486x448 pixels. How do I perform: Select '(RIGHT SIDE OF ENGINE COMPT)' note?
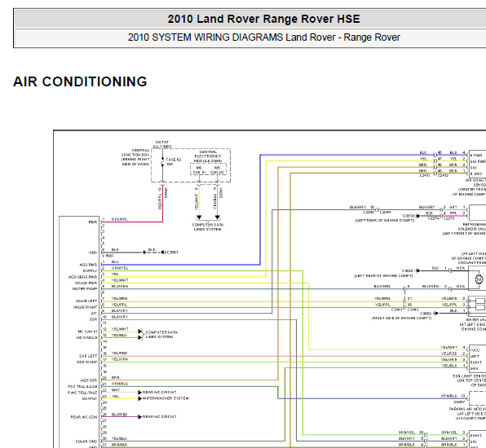pos(401,318)
